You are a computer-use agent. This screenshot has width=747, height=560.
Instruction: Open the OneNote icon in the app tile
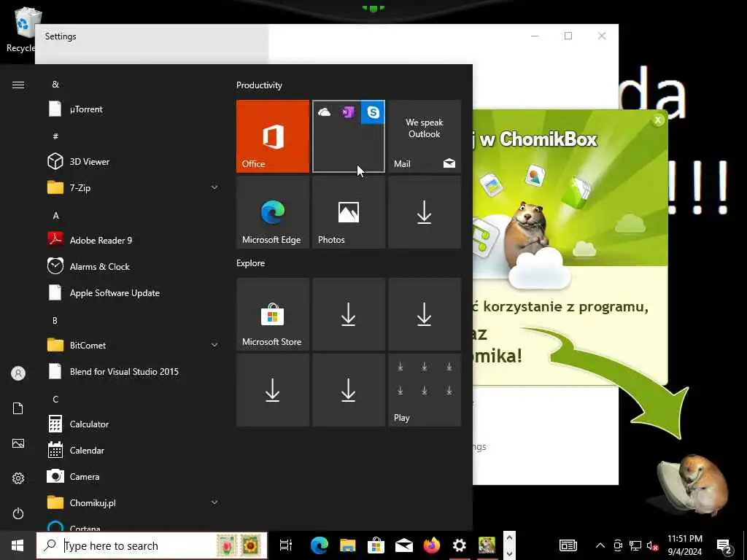[x=348, y=112]
